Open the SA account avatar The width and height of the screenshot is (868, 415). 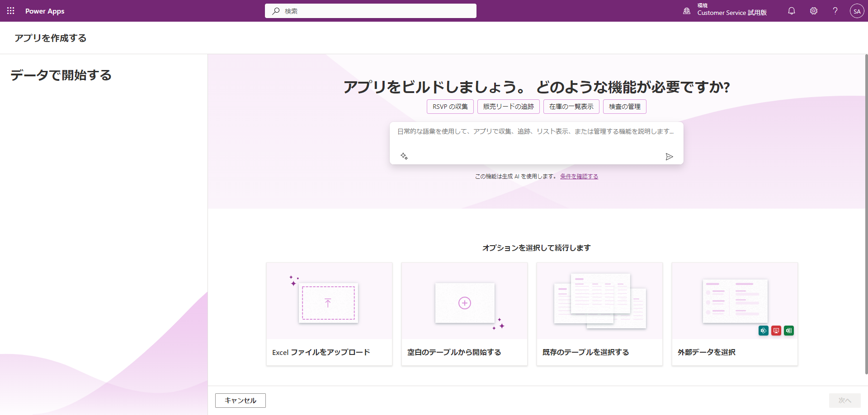pyautogui.click(x=857, y=11)
